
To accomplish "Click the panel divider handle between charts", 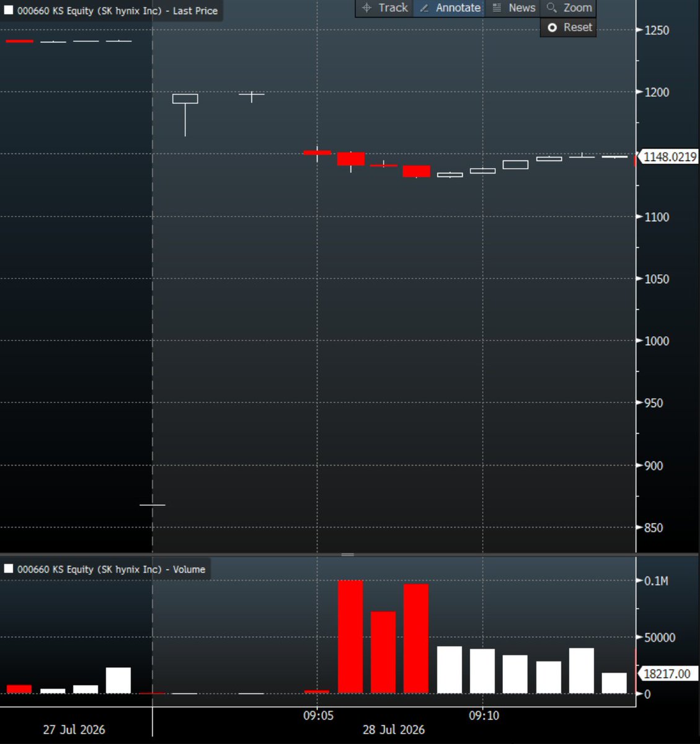I will [x=347, y=554].
